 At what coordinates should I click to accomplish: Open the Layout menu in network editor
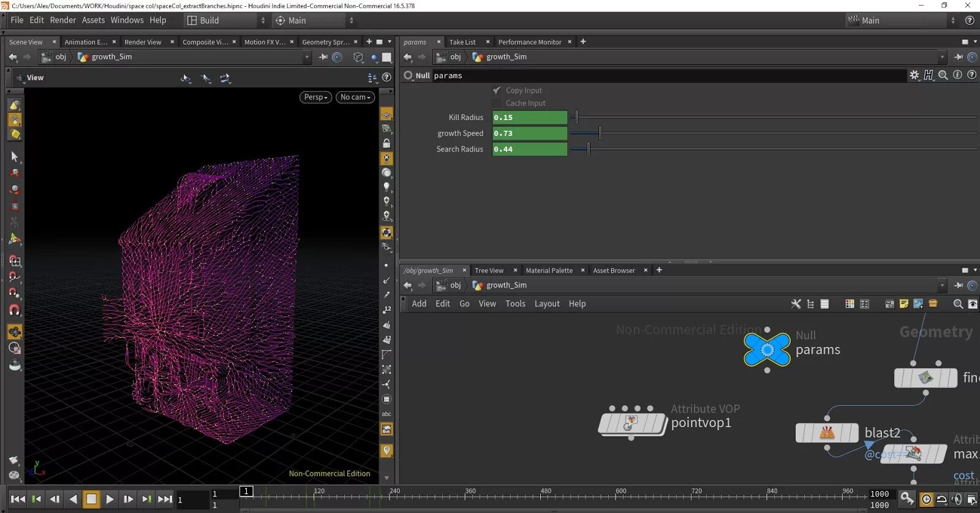[546, 304]
